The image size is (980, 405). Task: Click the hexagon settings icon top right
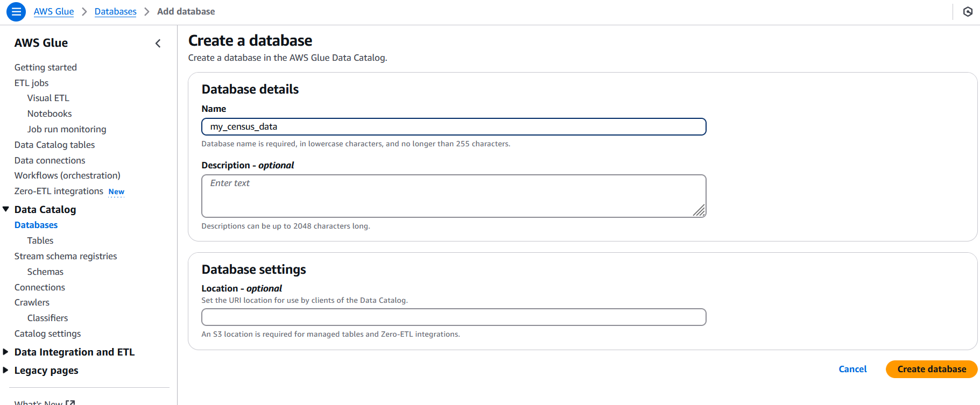(968, 11)
